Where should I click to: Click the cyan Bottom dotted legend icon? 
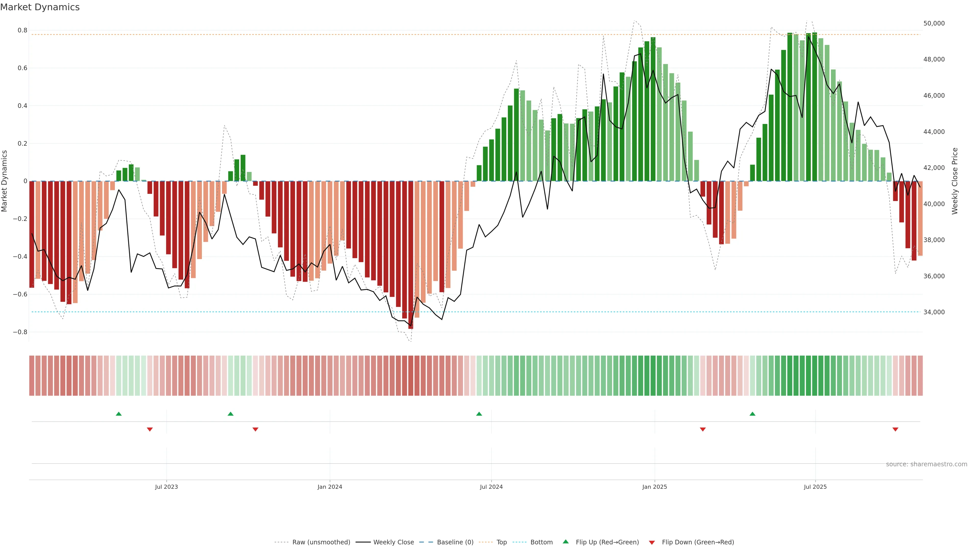(519, 542)
